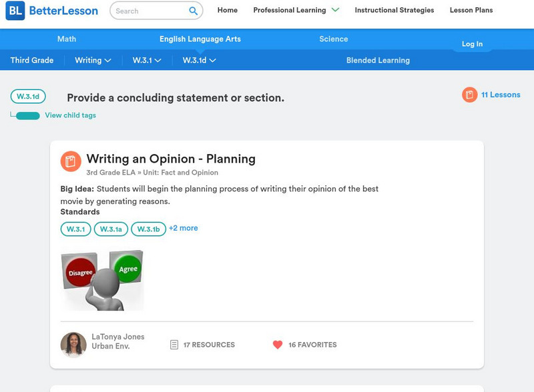Expand the W.3.1 breadcrumb dropdown
Screen dimensions: 534x392
(x=147, y=60)
